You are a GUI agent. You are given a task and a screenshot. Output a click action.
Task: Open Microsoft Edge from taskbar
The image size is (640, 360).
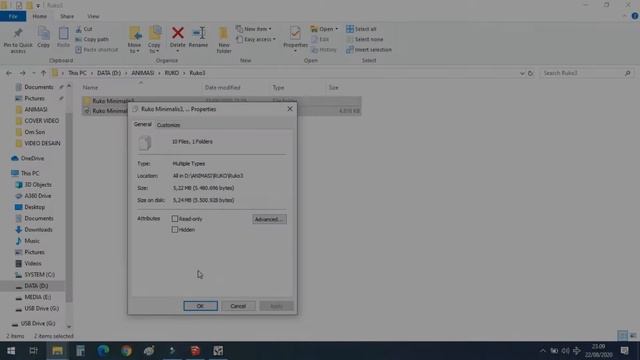[x=103, y=351]
